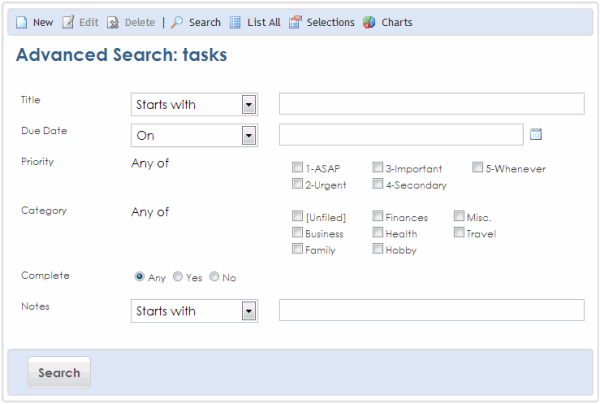Expand the Title condition dropdown
The width and height of the screenshot is (600, 404).
[x=249, y=104]
